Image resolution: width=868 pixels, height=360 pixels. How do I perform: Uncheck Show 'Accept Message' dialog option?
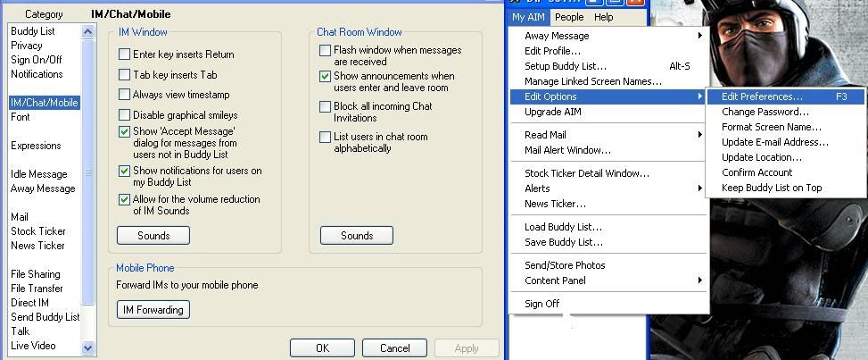pyautogui.click(x=125, y=131)
